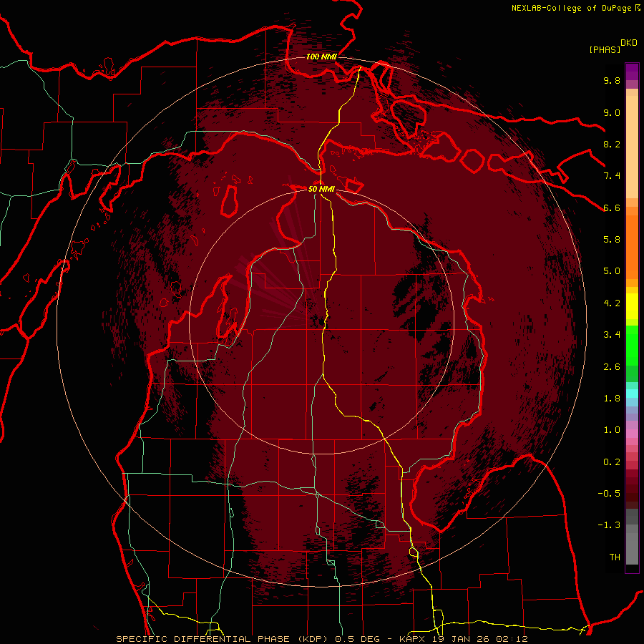Click the 5.0 scale label
Viewport: 644px width, 644px height.
pos(612,271)
